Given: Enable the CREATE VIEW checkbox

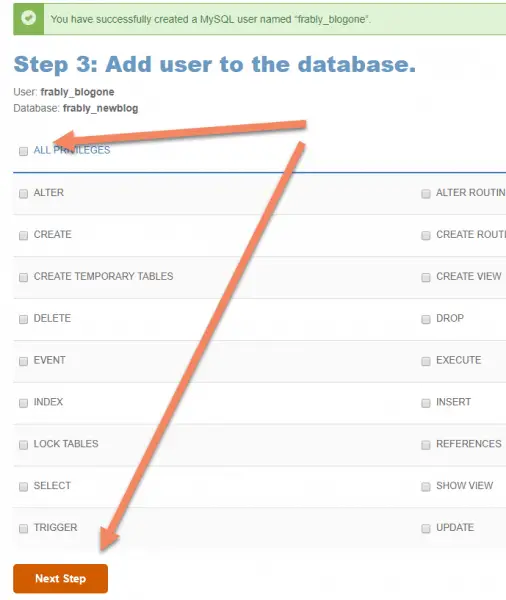Looking at the screenshot, I should [426, 277].
